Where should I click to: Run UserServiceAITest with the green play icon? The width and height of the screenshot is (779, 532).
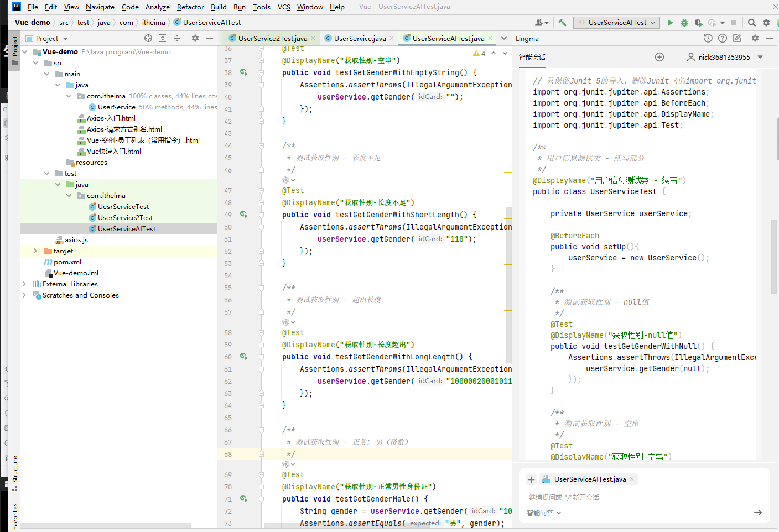pyautogui.click(x=670, y=23)
